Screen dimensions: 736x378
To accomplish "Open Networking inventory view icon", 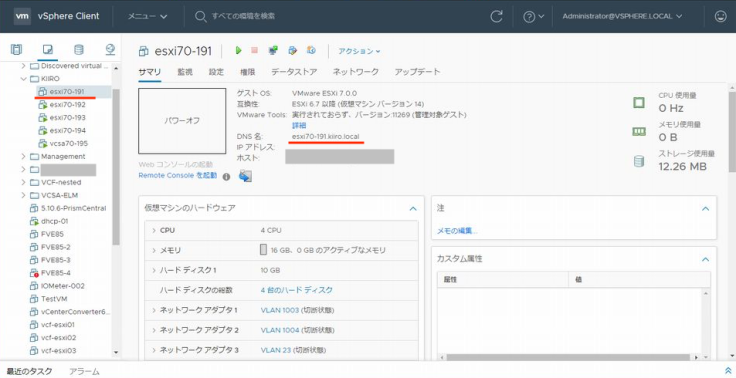I will [110, 49].
